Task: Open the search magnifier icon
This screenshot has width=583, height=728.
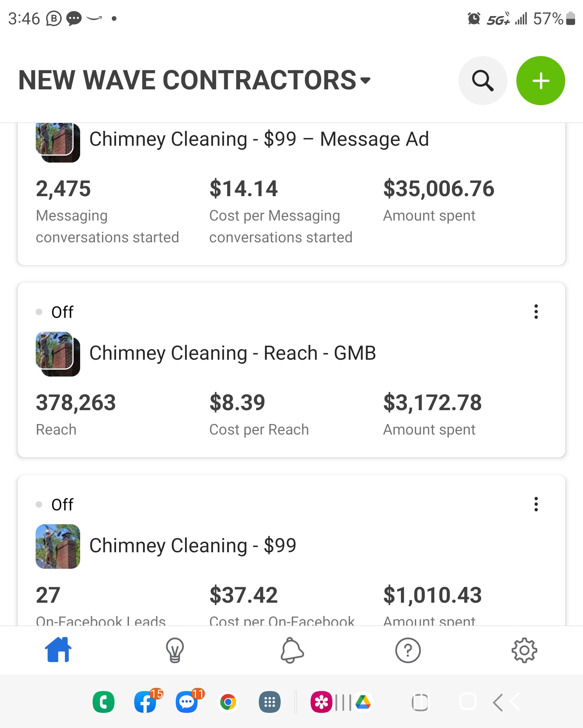Action: [483, 81]
